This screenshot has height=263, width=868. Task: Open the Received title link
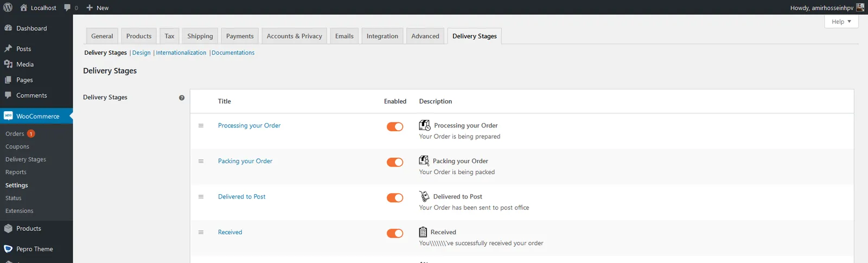(x=230, y=232)
